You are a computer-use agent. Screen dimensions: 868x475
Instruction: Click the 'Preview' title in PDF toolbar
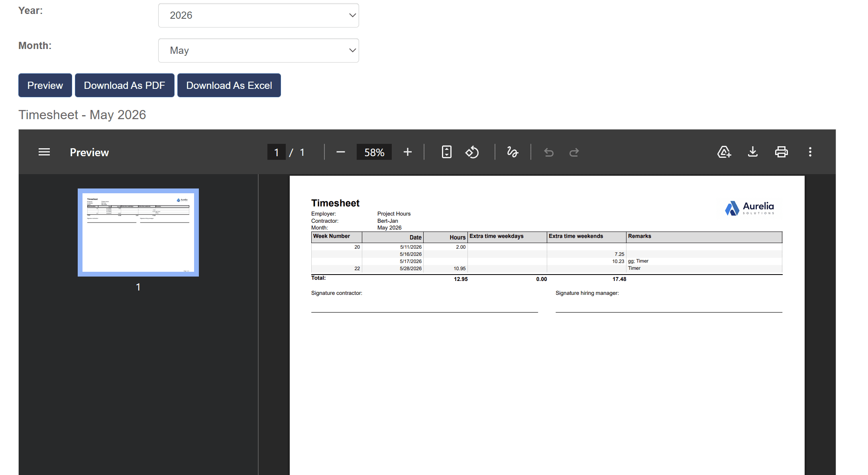(89, 153)
